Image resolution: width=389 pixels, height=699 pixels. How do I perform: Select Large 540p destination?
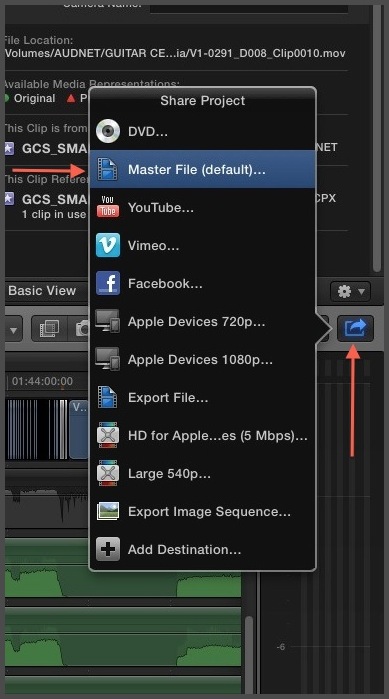(x=202, y=473)
